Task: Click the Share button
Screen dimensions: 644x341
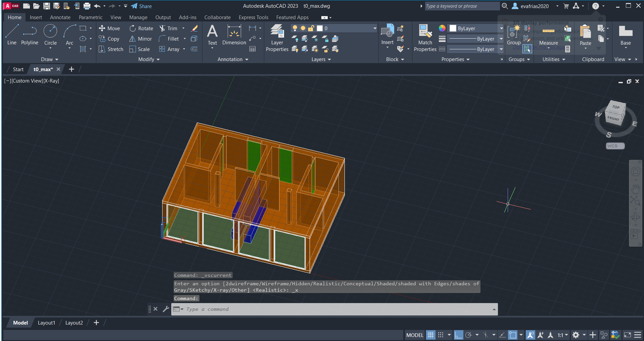Action: point(141,6)
